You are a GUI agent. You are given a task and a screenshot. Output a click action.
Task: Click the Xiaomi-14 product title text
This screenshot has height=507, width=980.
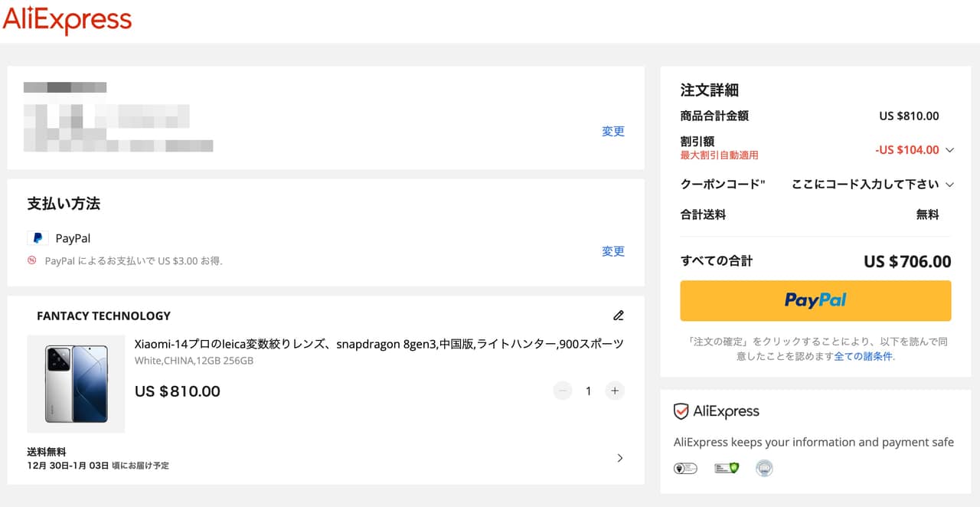click(378, 344)
